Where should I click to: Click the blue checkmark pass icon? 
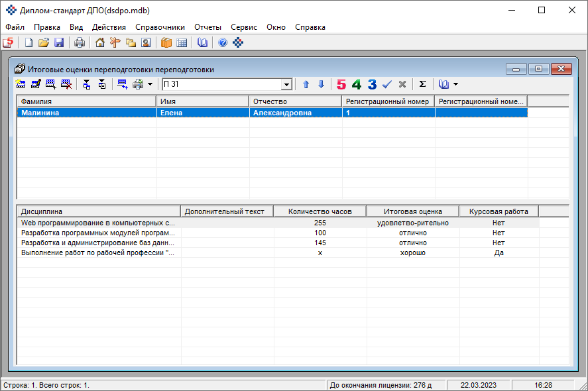pos(387,85)
